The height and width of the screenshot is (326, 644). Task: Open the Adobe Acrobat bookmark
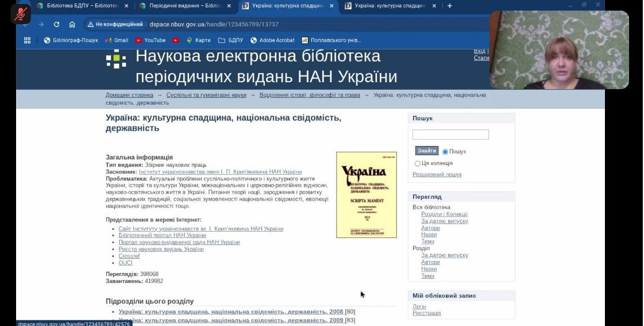tap(272, 40)
